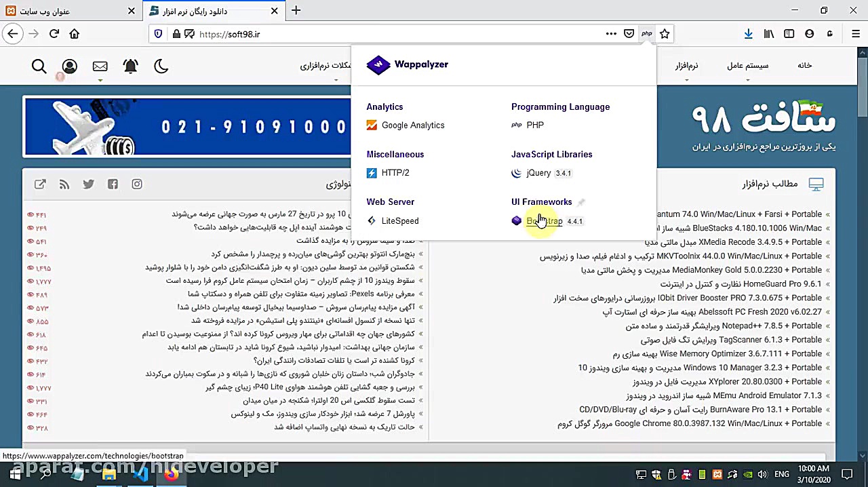
Task: Open the RSS feed icon
Action: [x=64, y=184]
